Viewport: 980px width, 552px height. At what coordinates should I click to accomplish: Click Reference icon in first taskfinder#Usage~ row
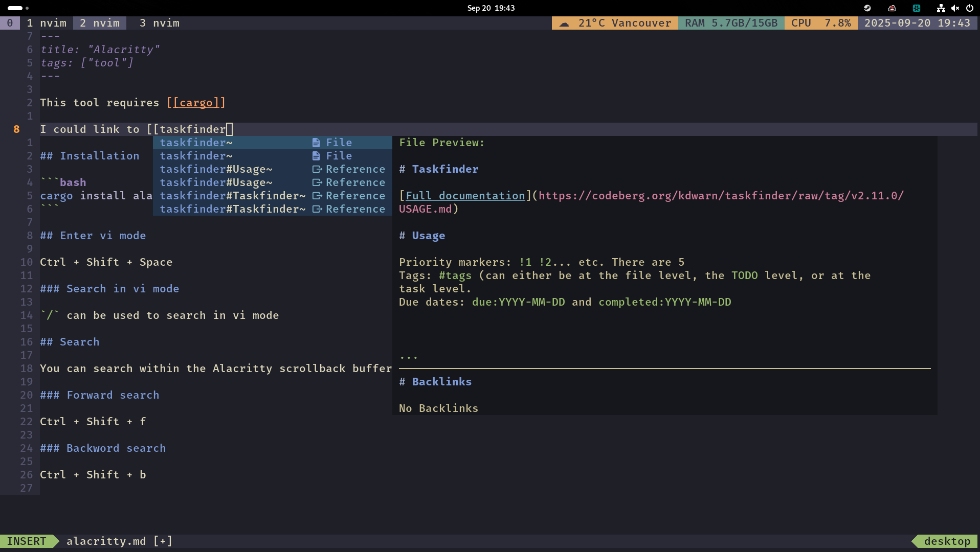point(317,169)
